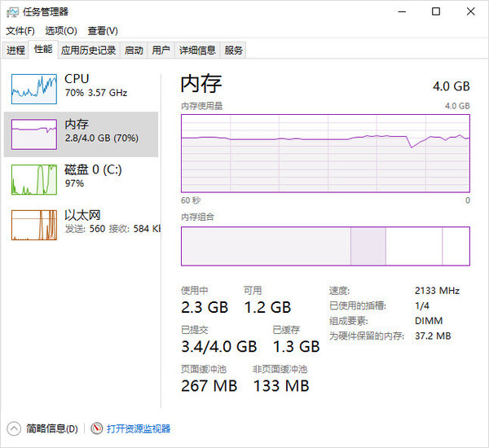
Task: Collapse to 简略信息 using the chevron icon
Action: coord(15,428)
